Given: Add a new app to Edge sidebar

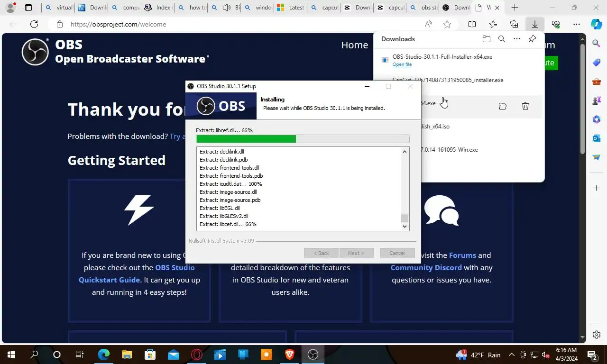Looking at the screenshot, I should (x=597, y=188).
